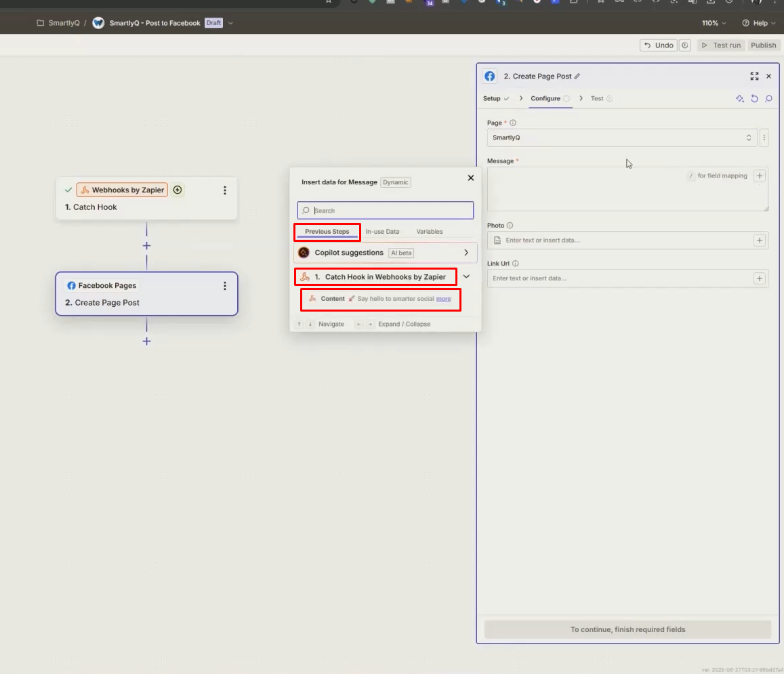
Task: Click the Dynamic badge in the insert data popup
Action: 396,182
